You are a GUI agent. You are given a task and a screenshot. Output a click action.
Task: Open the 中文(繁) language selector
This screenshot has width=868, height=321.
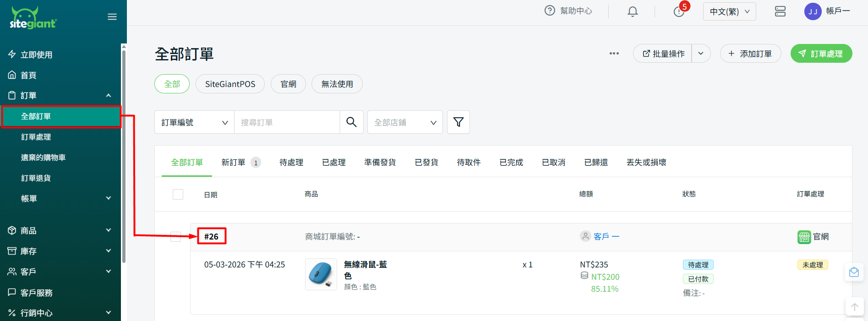(x=729, y=11)
